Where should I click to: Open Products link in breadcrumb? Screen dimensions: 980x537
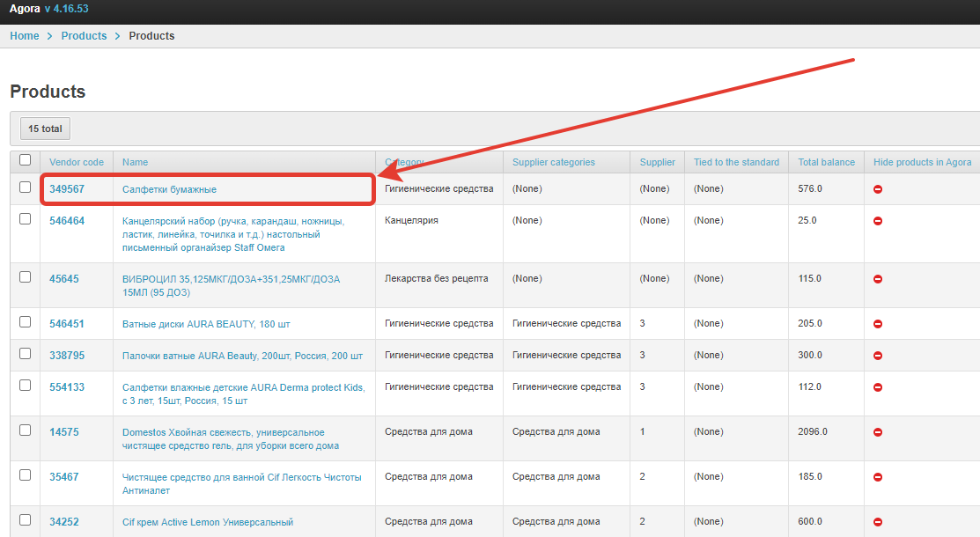(x=84, y=36)
